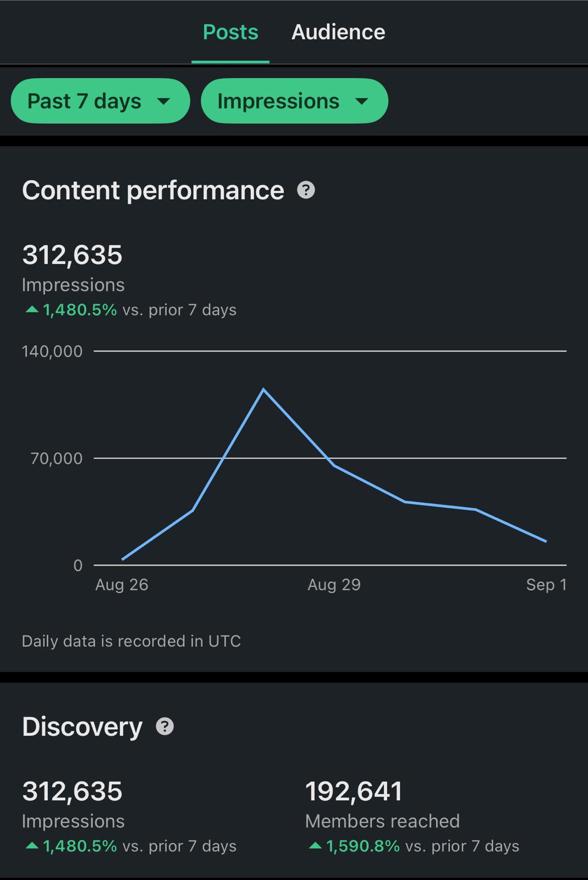Click the arrow on Past 7 days filter
The image size is (588, 880).
[x=163, y=102]
